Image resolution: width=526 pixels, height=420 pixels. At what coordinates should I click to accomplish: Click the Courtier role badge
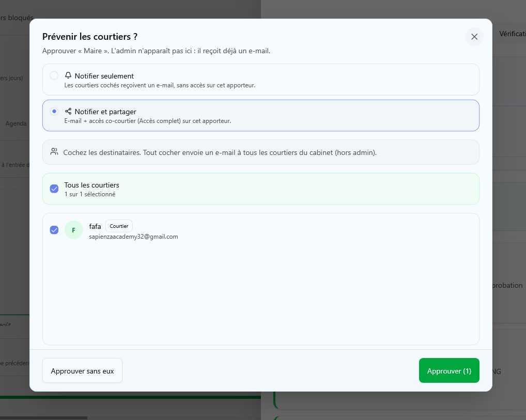(x=119, y=226)
